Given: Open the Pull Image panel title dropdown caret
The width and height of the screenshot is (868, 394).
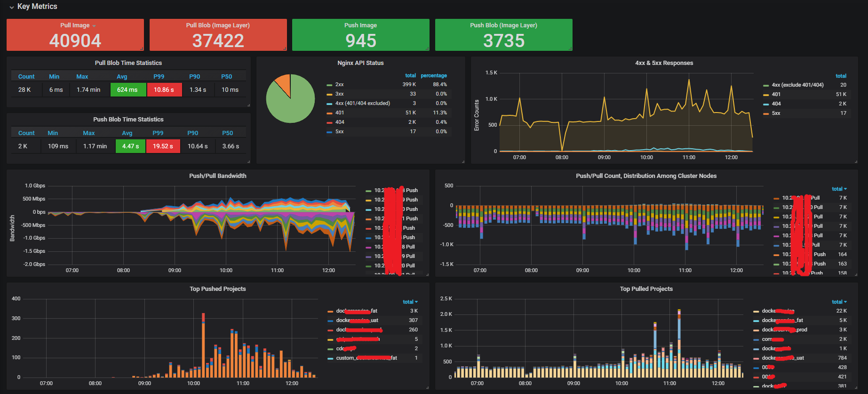Looking at the screenshot, I should coord(94,26).
